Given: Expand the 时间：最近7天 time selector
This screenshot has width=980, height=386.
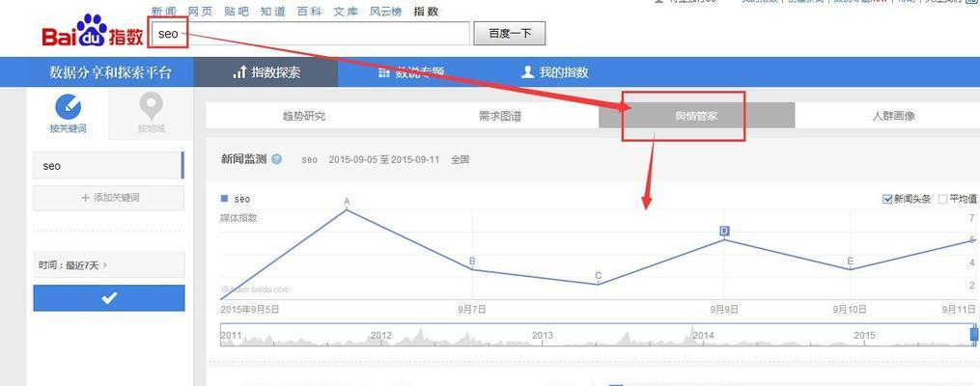Looking at the screenshot, I should pyautogui.click(x=109, y=264).
